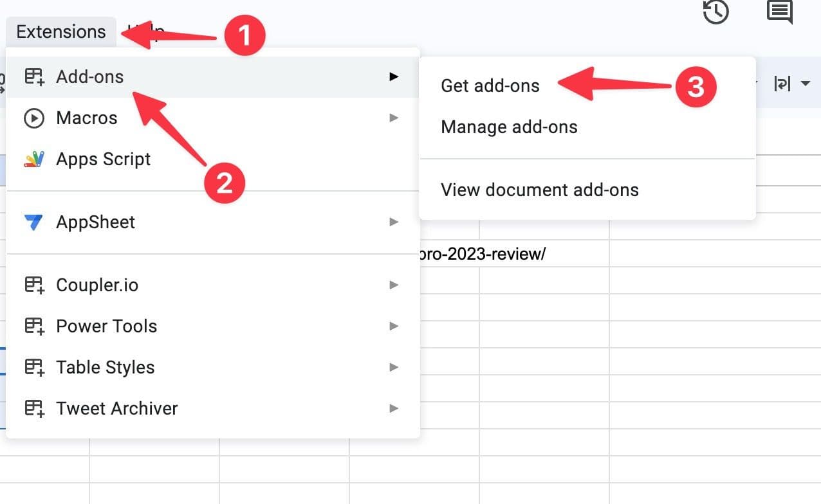The width and height of the screenshot is (821, 504).
Task: Open the version history clock icon
Action: [x=715, y=12]
